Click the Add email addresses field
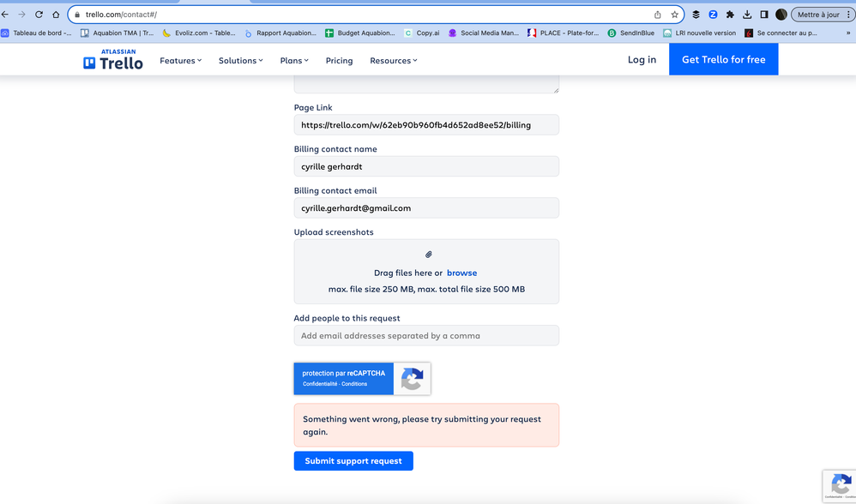 pos(426,335)
